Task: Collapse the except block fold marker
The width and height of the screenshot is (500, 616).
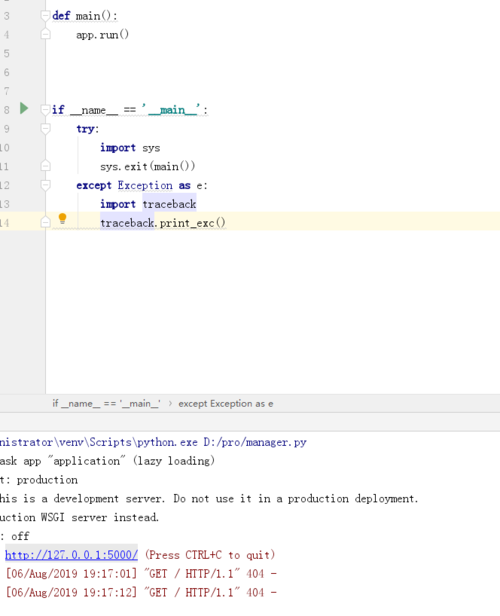Action: (x=46, y=185)
